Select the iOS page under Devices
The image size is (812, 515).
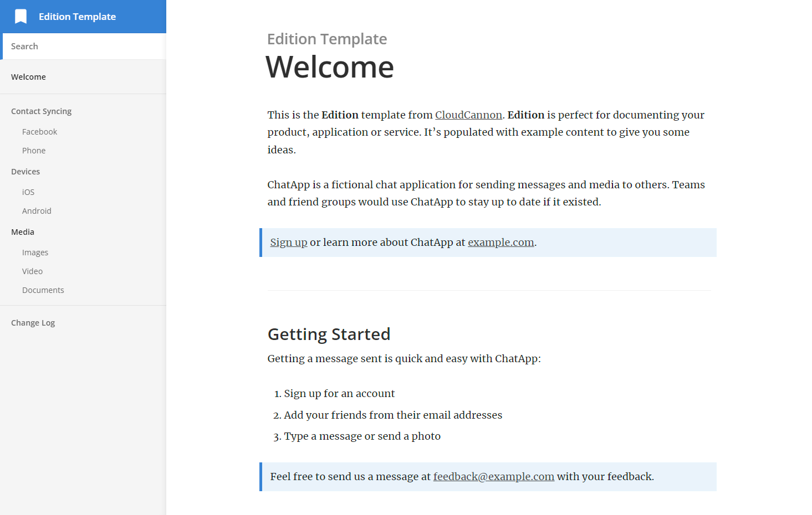[28, 192]
